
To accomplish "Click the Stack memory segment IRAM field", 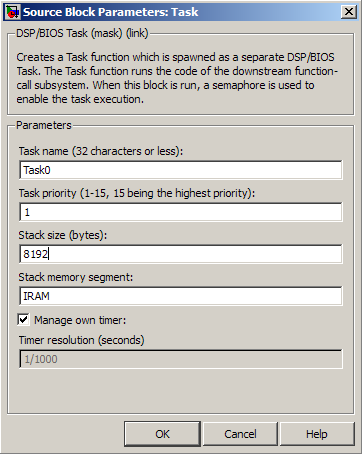I will click(x=181, y=296).
